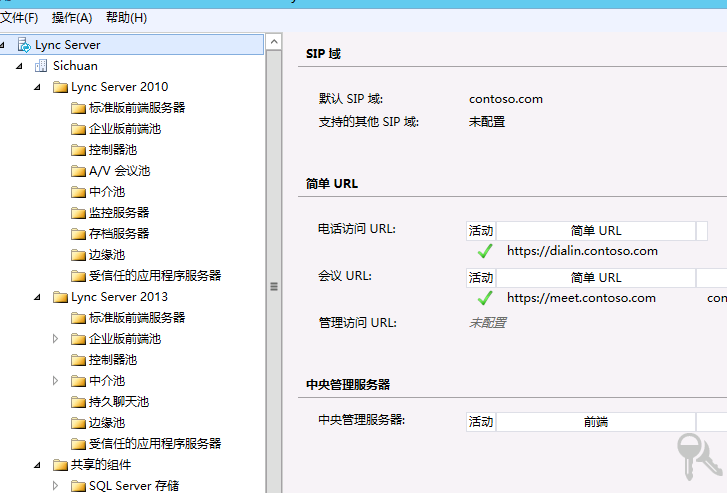The image size is (727, 493).
Task: Collapse the 共享的组件 branch
Action: pyautogui.click(x=38, y=465)
